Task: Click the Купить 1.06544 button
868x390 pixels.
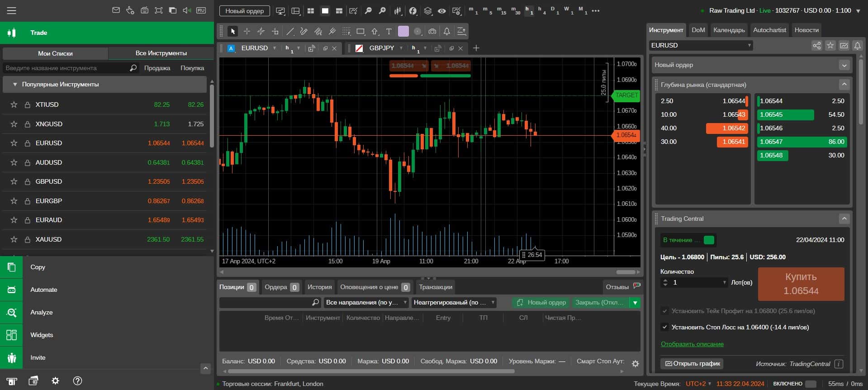Action: click(x=801, y=284)
